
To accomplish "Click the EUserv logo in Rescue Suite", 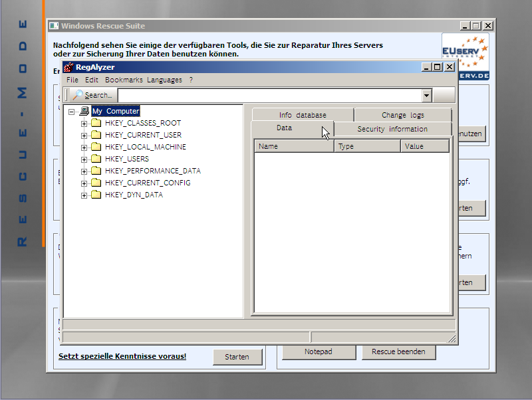I will click(465, 56).
